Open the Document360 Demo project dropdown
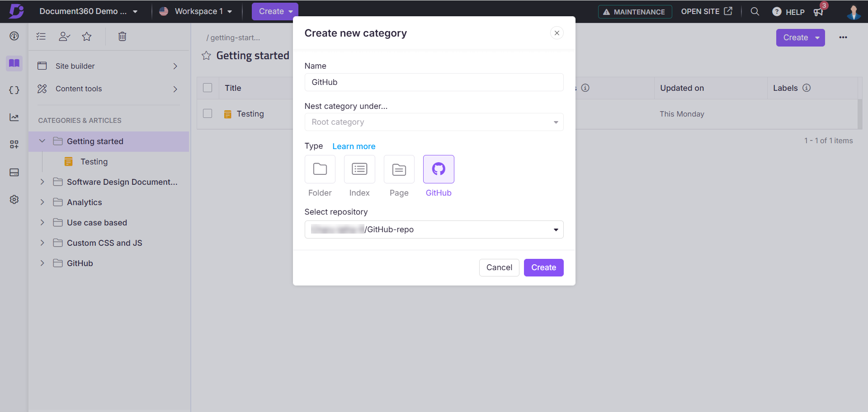 coord(89,11)
